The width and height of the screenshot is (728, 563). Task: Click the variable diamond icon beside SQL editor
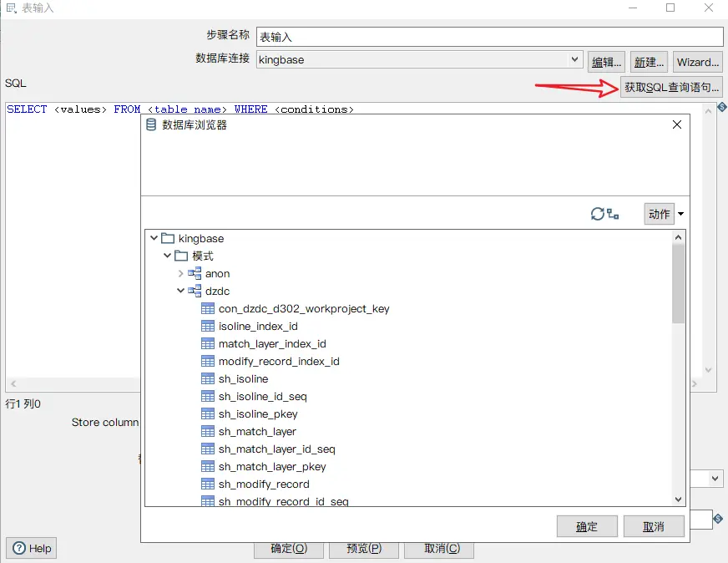point(722,107)
